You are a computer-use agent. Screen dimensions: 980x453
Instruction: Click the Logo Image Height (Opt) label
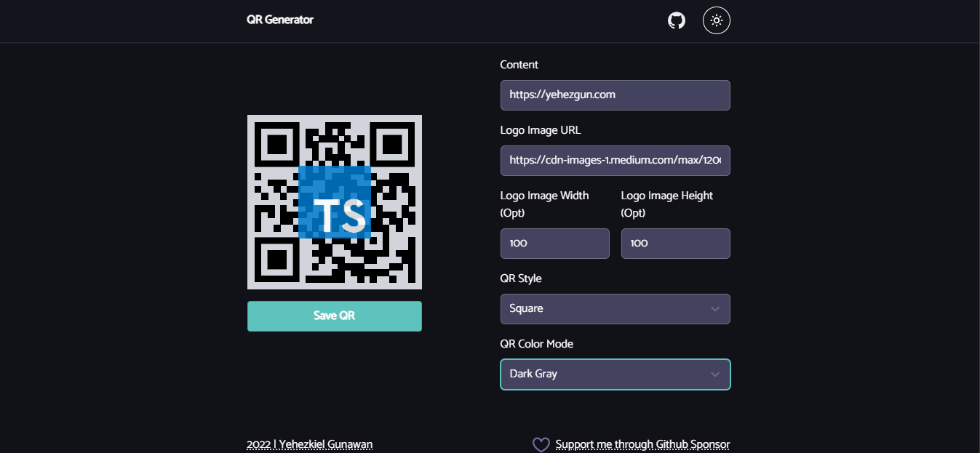667,204
